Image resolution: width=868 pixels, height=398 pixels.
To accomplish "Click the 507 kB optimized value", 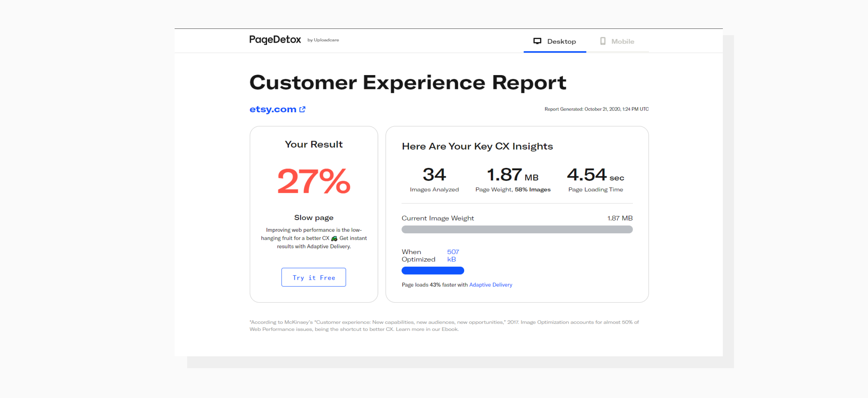I will pos(452,255).
